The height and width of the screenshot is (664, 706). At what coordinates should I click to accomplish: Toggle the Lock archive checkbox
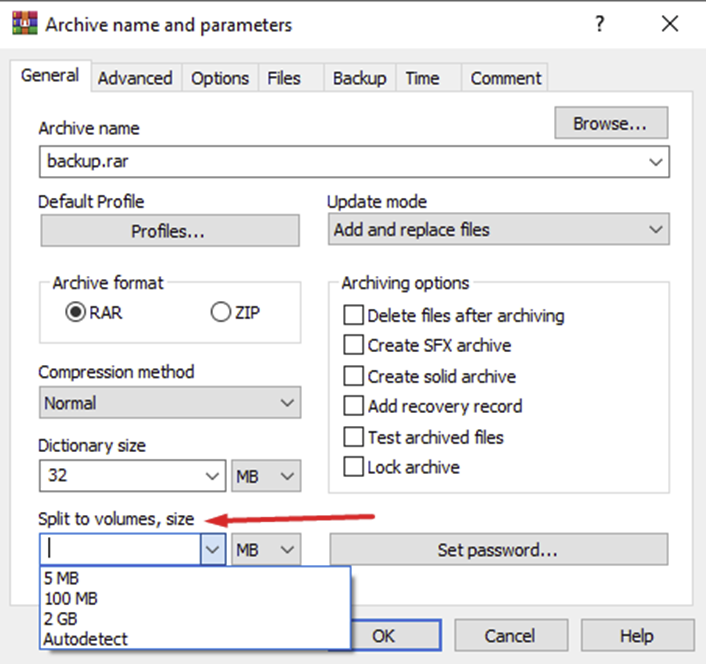[353, 467]
